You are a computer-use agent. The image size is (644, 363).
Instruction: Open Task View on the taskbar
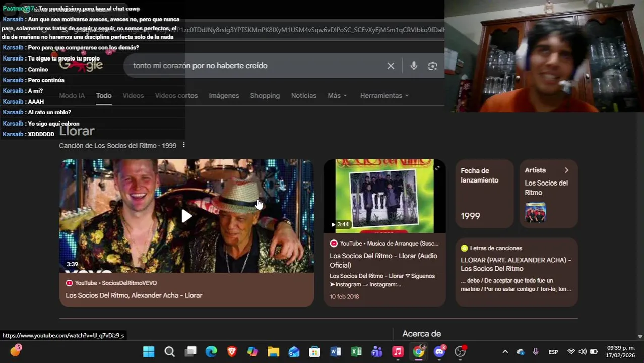pos(190,351)
